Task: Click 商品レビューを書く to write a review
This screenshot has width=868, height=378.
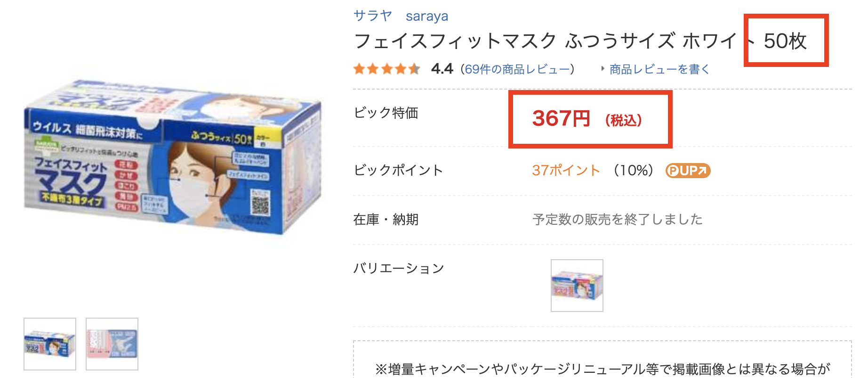Action: coord(659,69)
